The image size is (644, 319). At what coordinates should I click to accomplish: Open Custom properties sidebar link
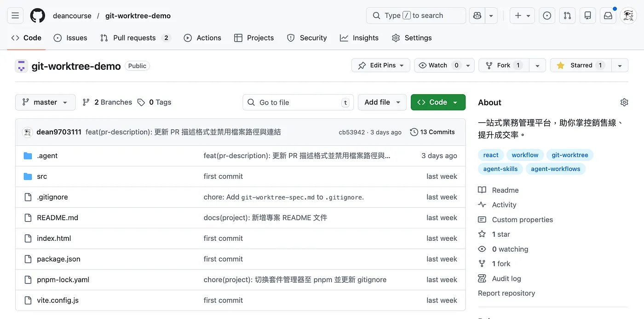click(x=516, y=220)
